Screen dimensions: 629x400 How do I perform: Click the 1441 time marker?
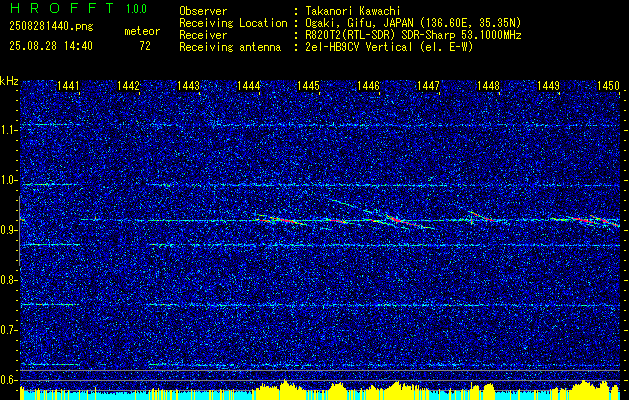click(x=68, y=85)
